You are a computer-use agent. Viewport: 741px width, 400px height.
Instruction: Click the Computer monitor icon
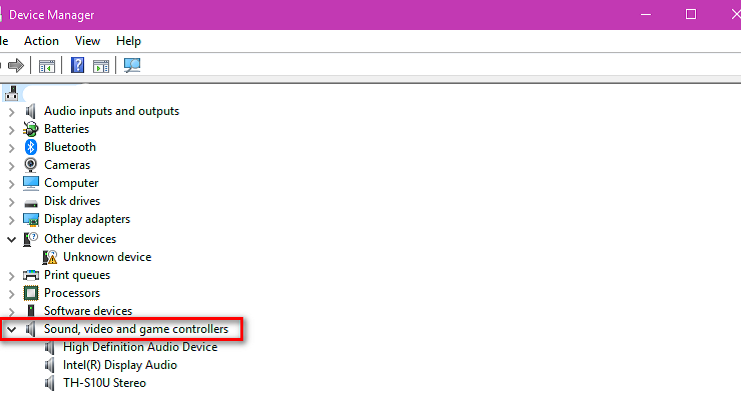31,183
